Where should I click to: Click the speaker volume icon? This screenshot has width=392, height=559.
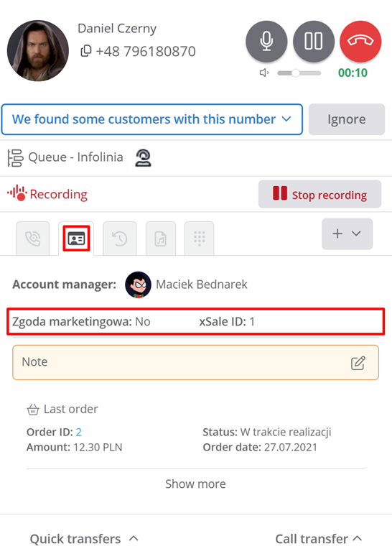[x=263, y=73]
